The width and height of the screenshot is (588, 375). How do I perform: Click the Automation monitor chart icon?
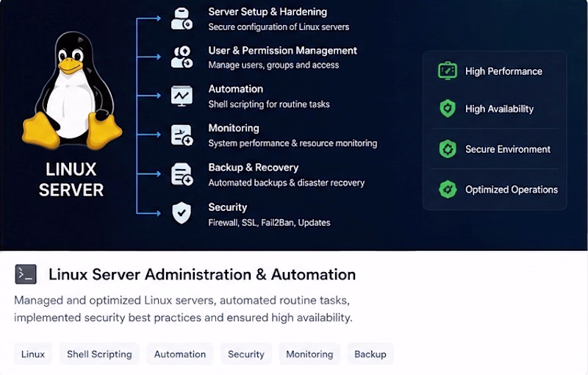[x=182, y=96]
